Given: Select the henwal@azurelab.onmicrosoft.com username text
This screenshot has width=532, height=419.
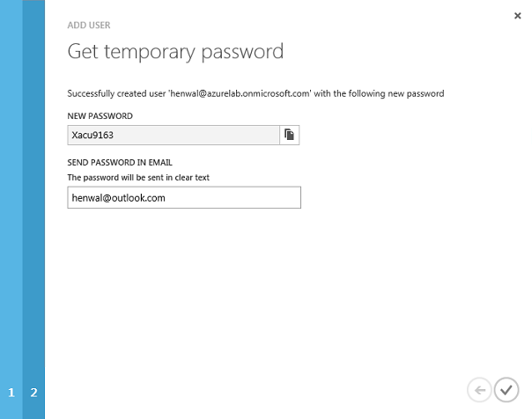Looking at the screenshot, I should 240,93.
